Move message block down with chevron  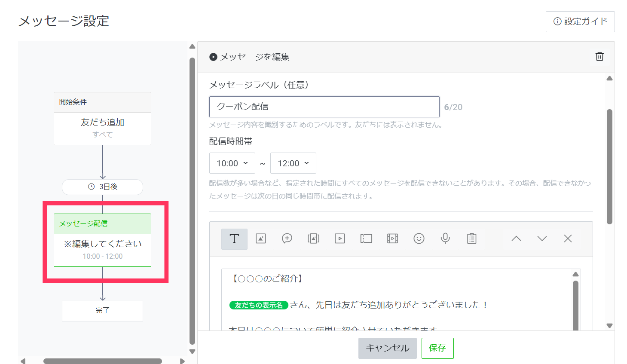[x=542, y=239]
